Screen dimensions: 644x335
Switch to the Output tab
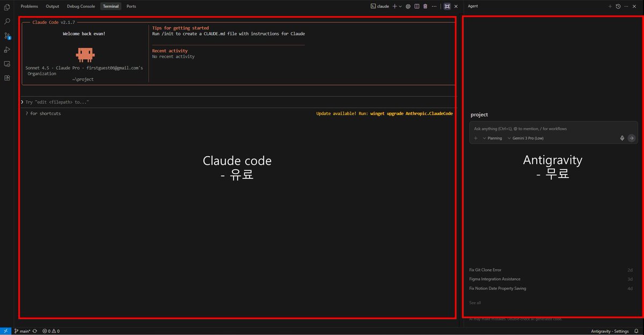(52, 6)
